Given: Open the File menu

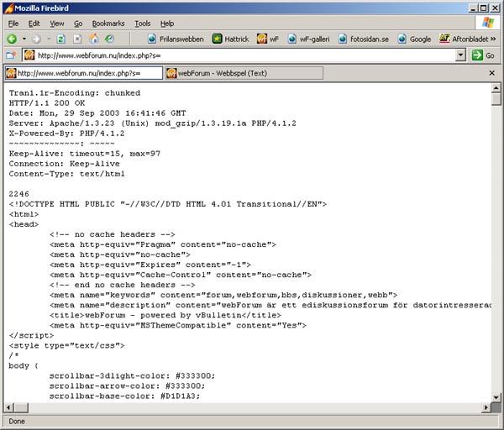Looking at the screenshot, I should (x=13, y=24).
